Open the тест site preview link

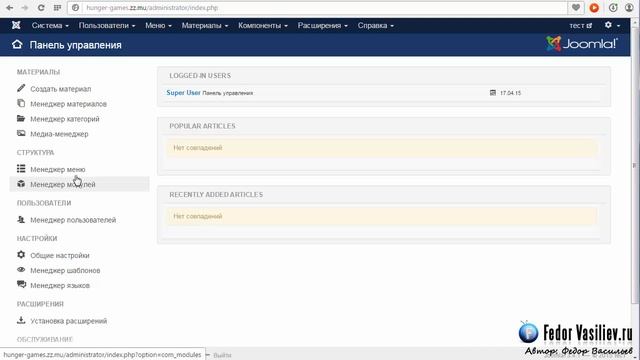point(580,25)
